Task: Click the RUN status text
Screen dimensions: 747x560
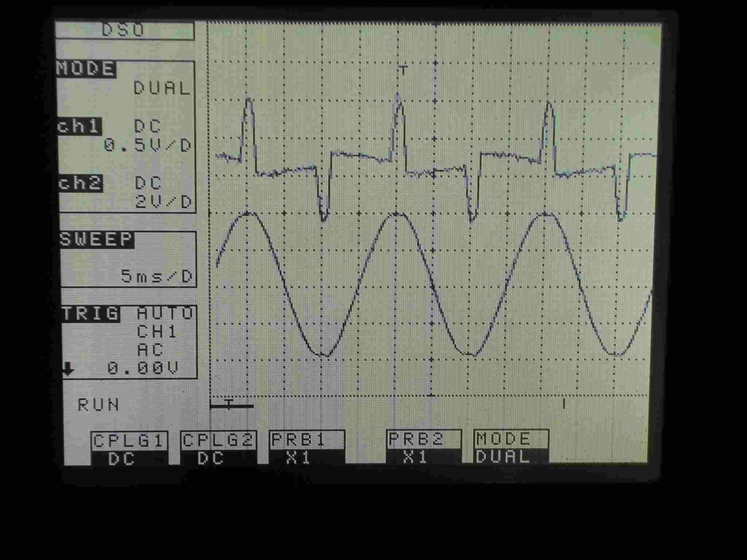Action: tap(98, 405)
